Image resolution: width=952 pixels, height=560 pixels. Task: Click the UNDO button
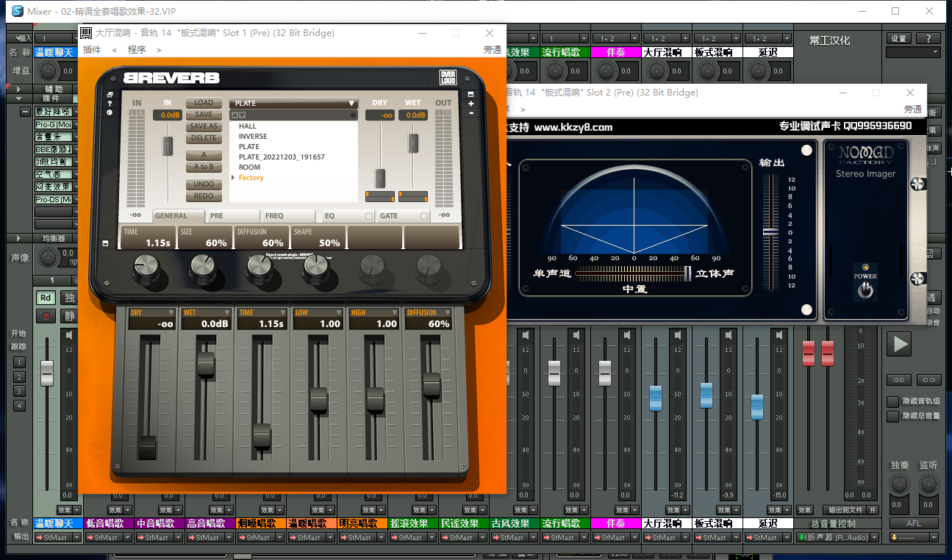[x=204, y=184]
